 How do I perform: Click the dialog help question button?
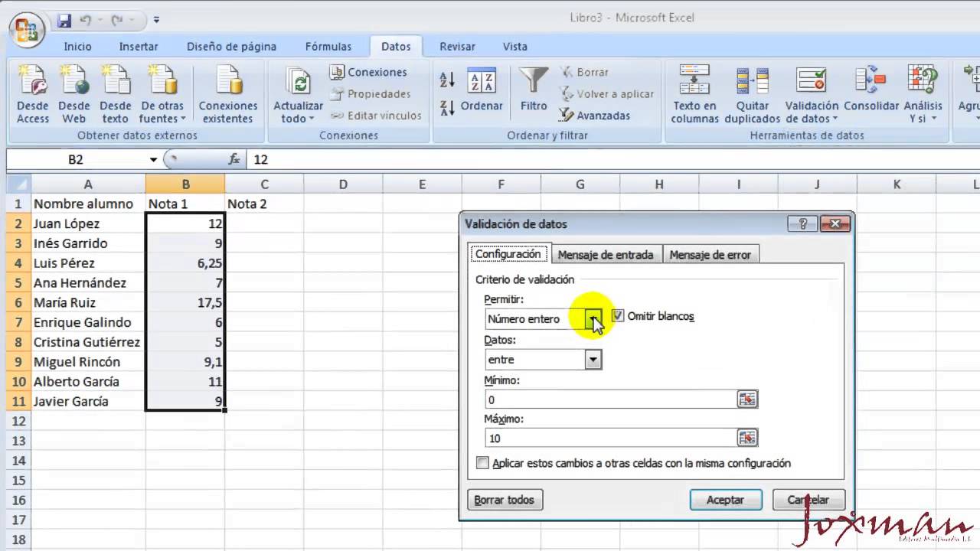coord(802,224)
